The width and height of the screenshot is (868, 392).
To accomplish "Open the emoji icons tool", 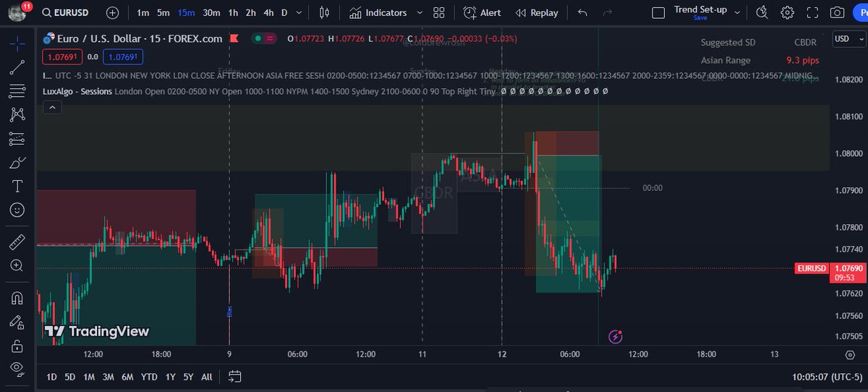I will pyautogui.click(x=17, y=210).
